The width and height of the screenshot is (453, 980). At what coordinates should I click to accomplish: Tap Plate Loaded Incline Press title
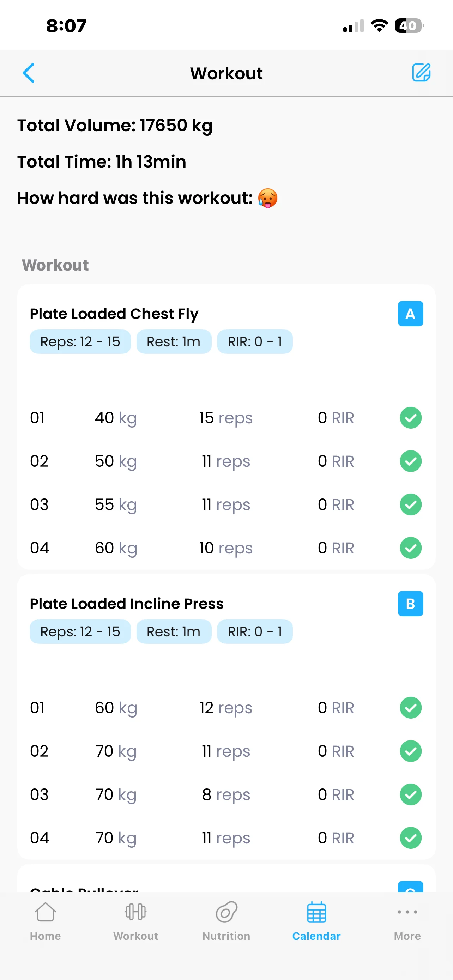click(127, 604)
